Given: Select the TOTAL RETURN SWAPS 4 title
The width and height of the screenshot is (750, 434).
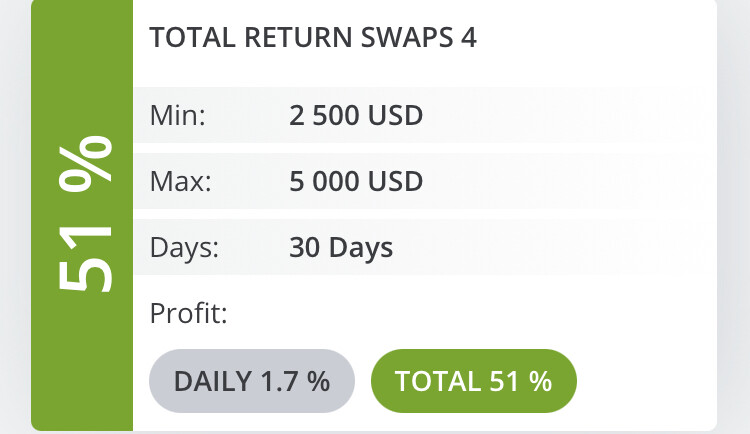Looking at the screenshot, I should coord(313,38).
